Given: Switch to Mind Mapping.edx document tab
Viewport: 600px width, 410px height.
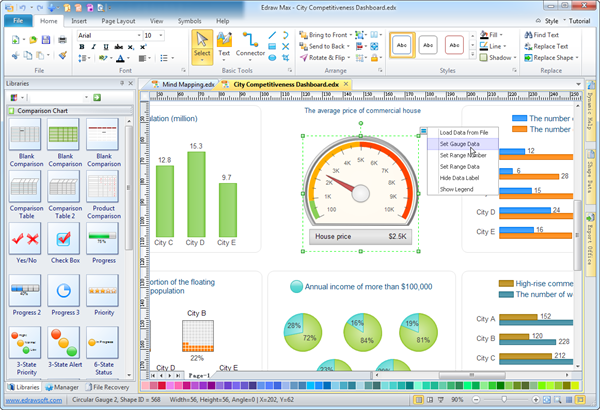Looking at the screenshot, I should pos(182,84).
